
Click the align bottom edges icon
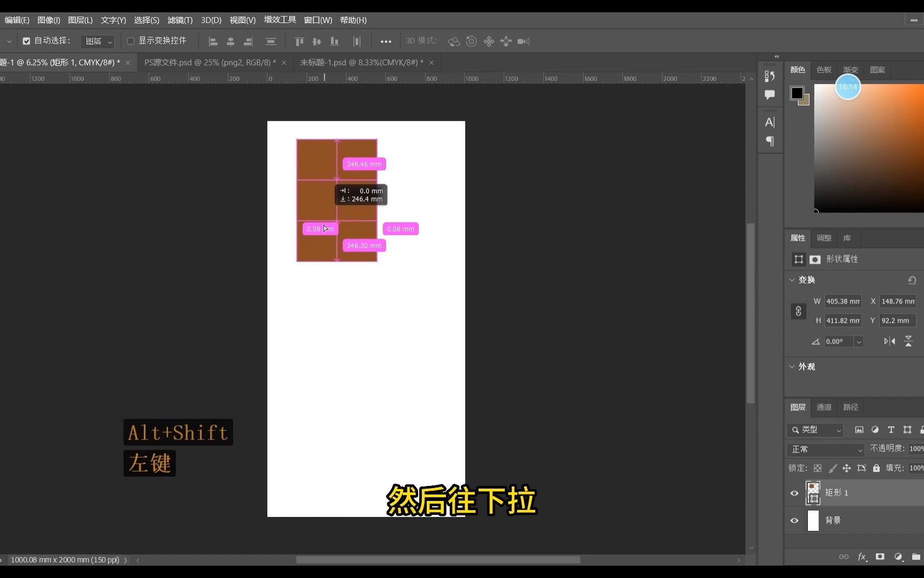335,41
